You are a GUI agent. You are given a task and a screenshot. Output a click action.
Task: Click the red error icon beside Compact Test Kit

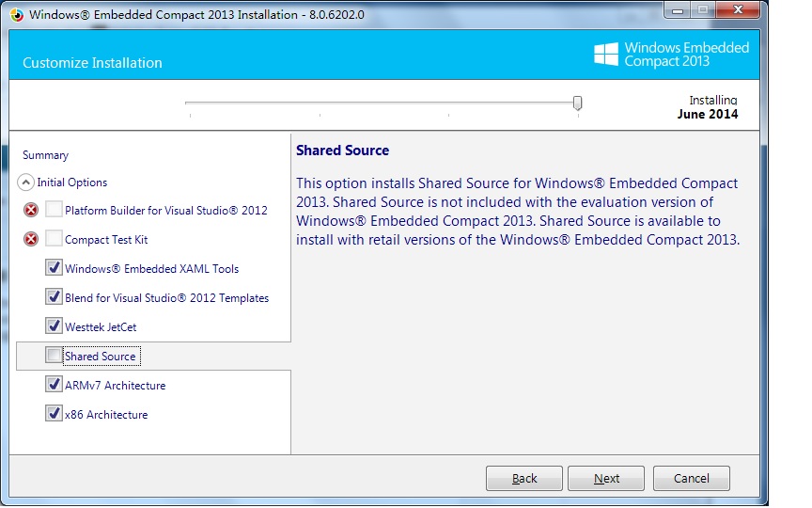tap(31, 239)
